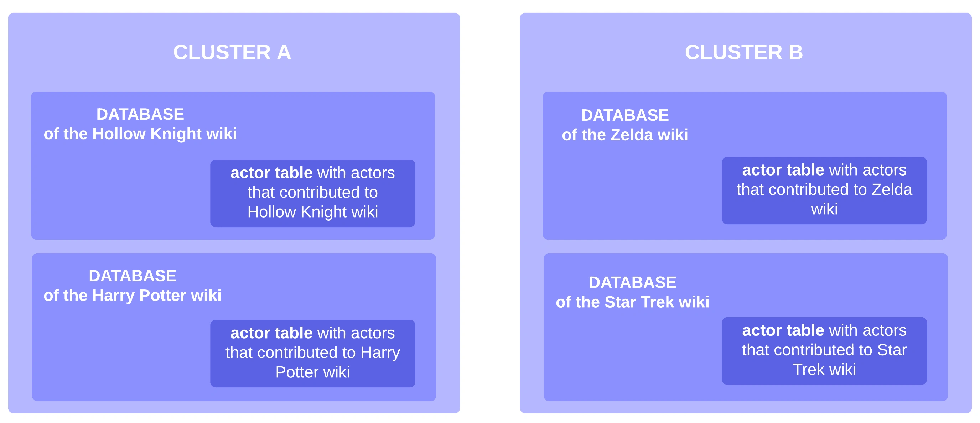Click bold "actor table" text in Hollow Knight box
Viewport: 980px width, 423px height.
(271, 173)
